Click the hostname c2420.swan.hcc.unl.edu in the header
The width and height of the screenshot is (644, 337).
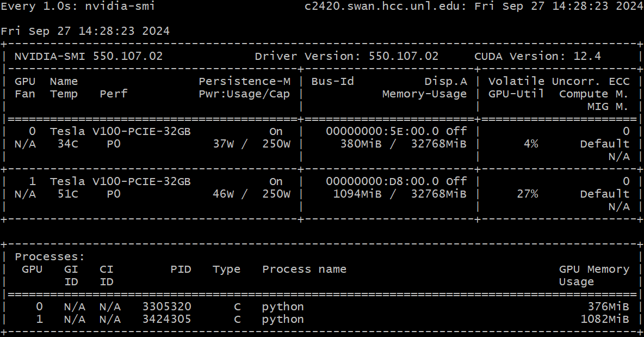click(x=387, y=7)
